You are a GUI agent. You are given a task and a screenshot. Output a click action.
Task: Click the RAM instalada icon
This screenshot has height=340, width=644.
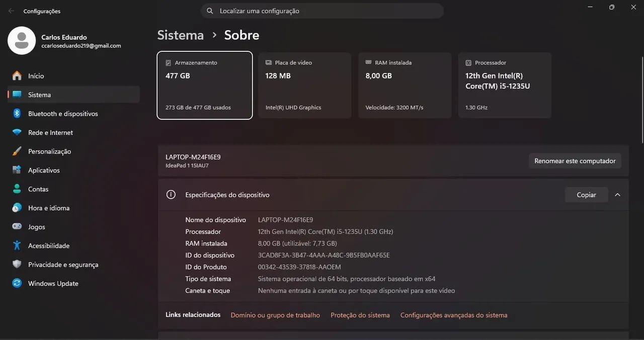[x=369, y=63]
